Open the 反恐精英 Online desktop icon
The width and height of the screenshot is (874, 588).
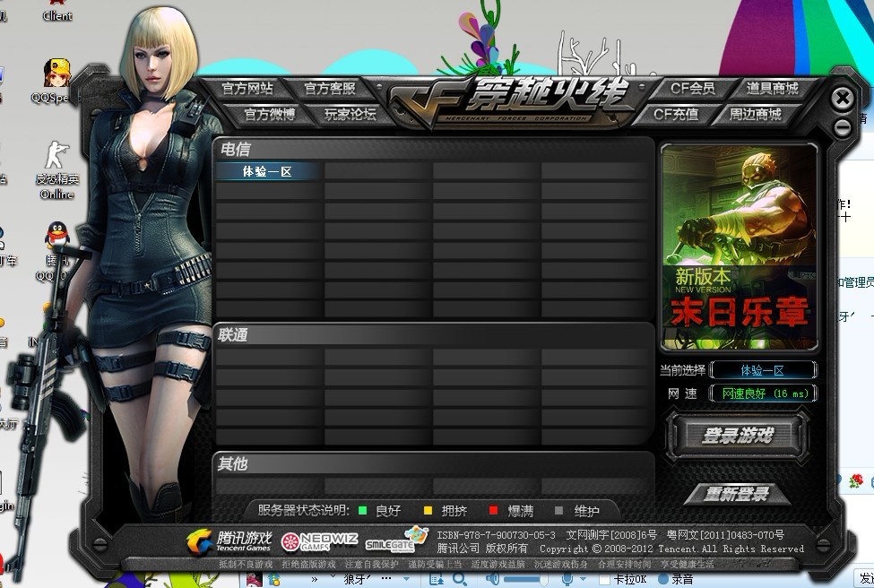click(x=56, y=170)
